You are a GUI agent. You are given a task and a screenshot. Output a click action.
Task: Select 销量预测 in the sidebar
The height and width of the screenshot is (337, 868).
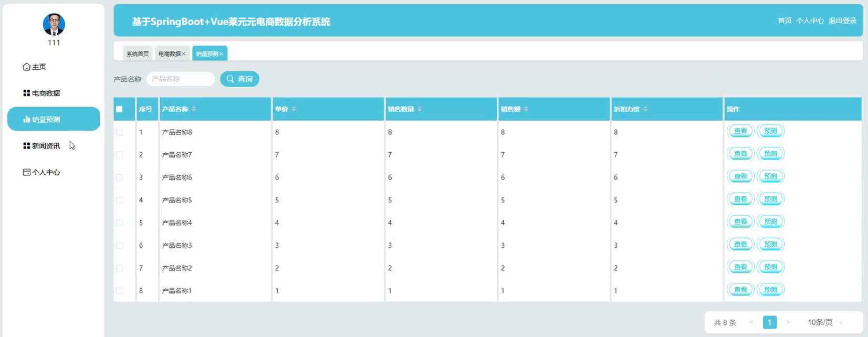click(x=54, y=119)
